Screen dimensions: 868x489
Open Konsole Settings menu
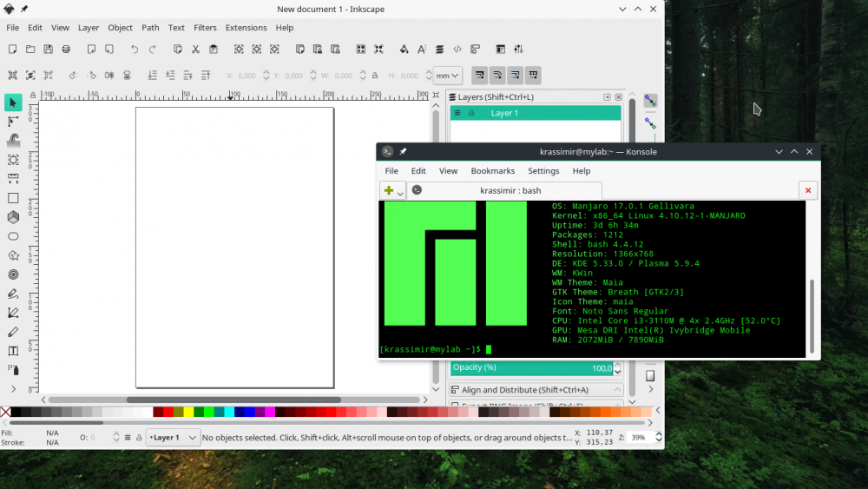(x=543, y=171)
